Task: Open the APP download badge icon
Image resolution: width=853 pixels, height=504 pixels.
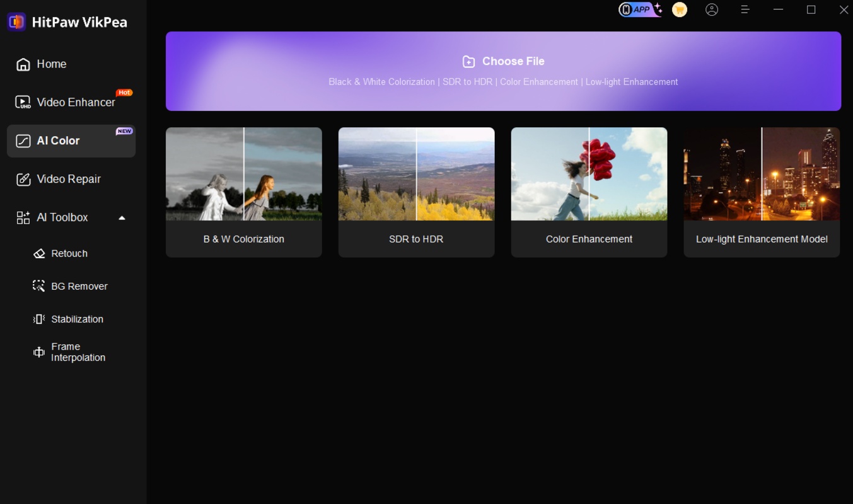Action: coord(640,9)
